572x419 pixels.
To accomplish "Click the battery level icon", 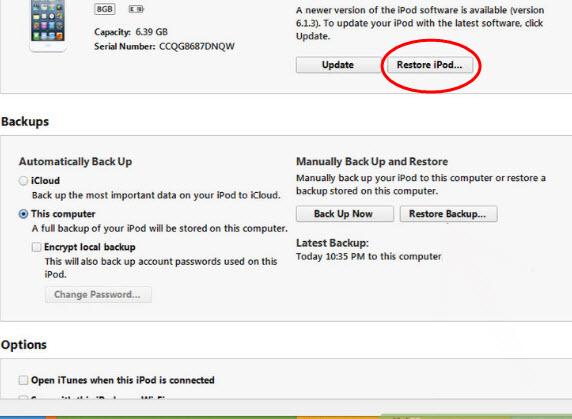I will 136,9.
